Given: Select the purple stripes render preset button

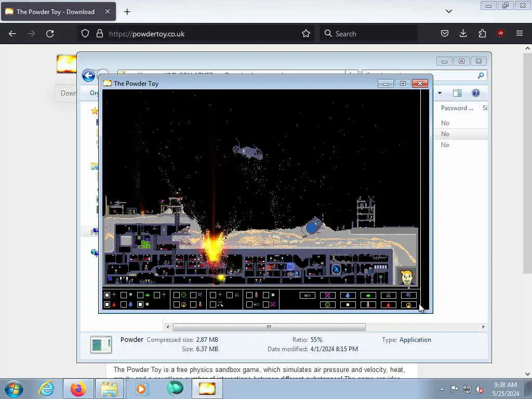Looking at the screenshot, I should pyautogui.click(x=328, y=295).
